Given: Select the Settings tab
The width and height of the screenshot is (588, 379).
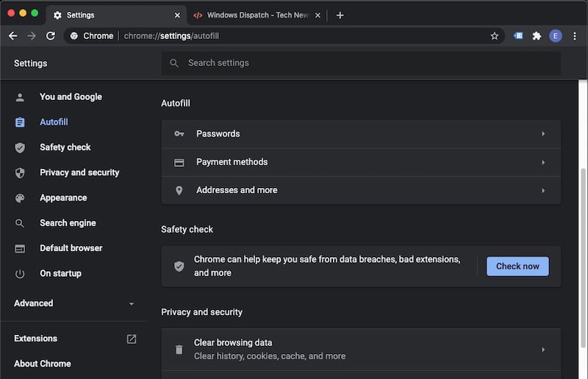Looking at the screenshot, I should (116, 15).
